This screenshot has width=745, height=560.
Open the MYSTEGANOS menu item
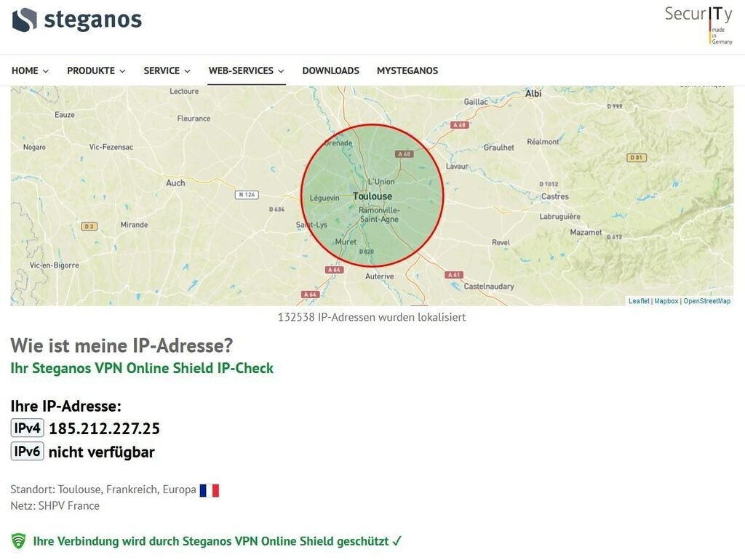(407, 71)
